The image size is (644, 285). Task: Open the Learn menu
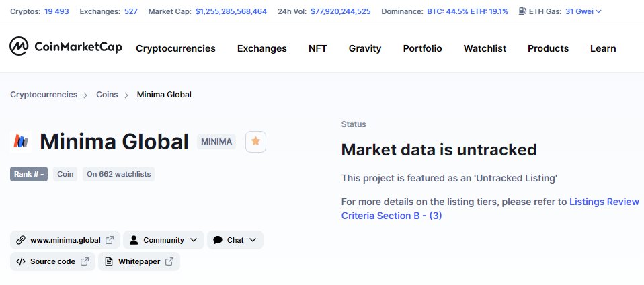[603, 48]
